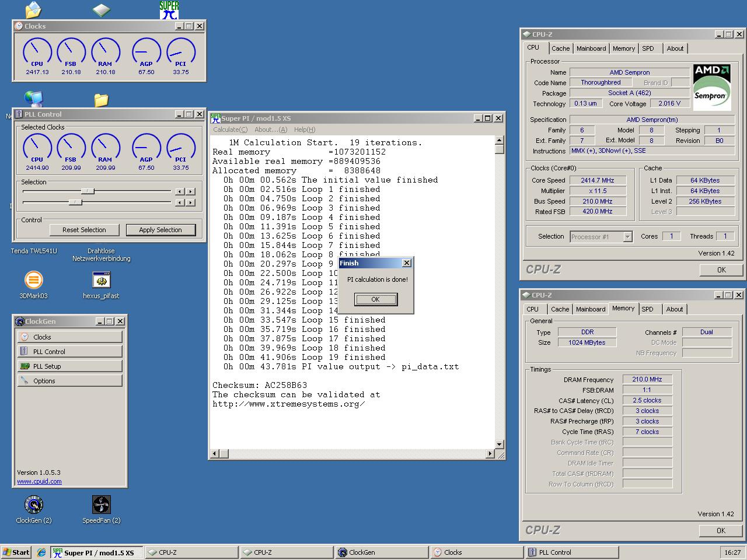Click the FSB gauge in the Clocks window

coord(71,52)
